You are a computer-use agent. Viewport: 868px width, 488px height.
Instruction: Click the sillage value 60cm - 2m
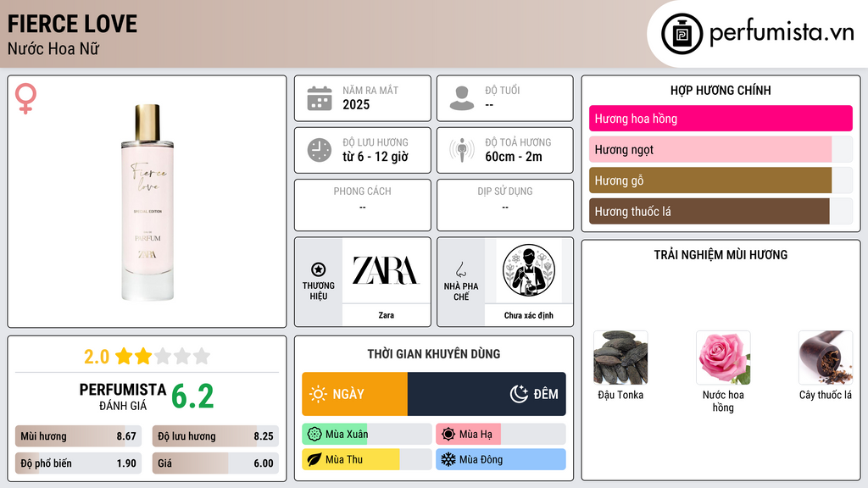[x=514, y=157]
